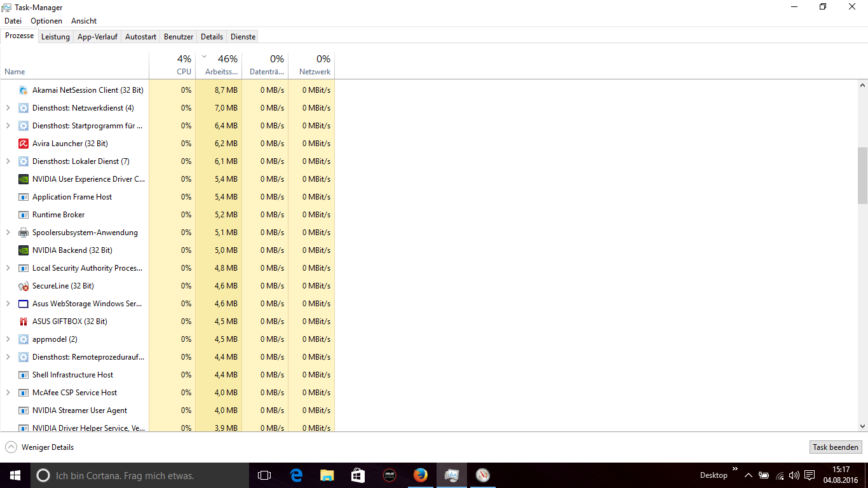Click the Desktop toolbar label
Image resolution: width=868 pixels, height=488 pixels.
[x=714, y=475]
